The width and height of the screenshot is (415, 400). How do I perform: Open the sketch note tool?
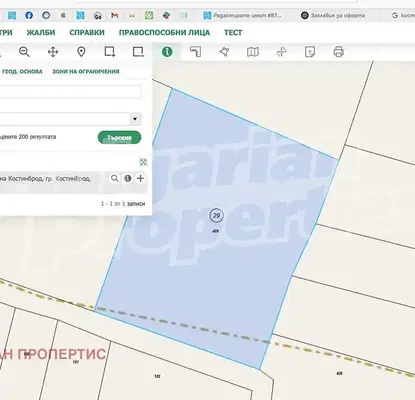pos(310,52)
